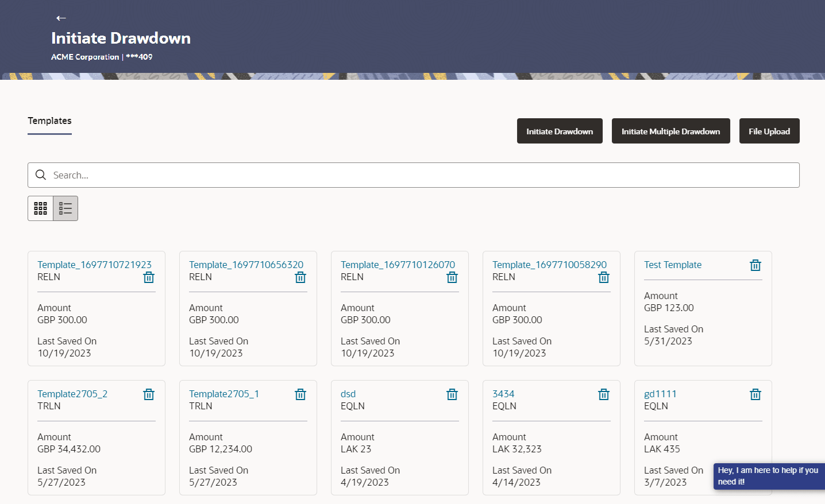Click the GBP 34,432.00 amount
The width and height of the screenshot is (825, 504).
(69, 449)
